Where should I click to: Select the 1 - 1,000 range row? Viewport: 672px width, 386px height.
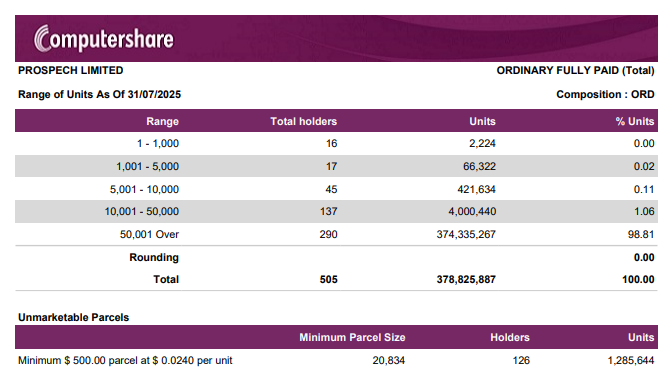[x=336, y=144]
